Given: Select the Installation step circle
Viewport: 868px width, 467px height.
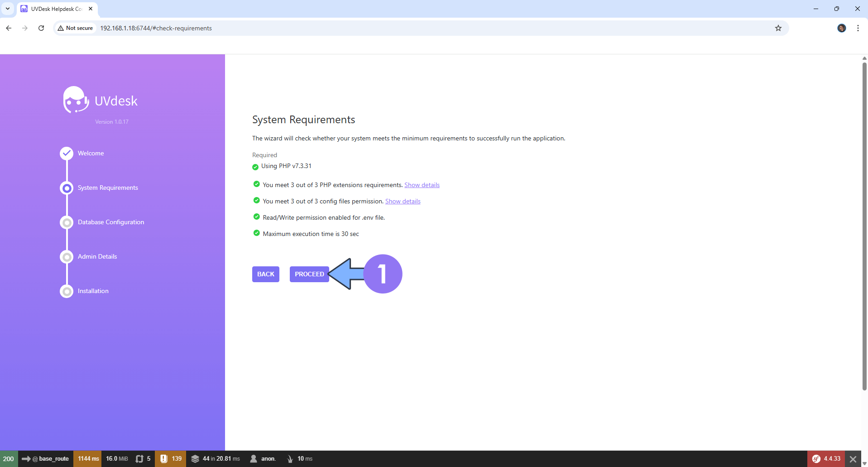Looking at the screenshot, I should pos(67,291).
